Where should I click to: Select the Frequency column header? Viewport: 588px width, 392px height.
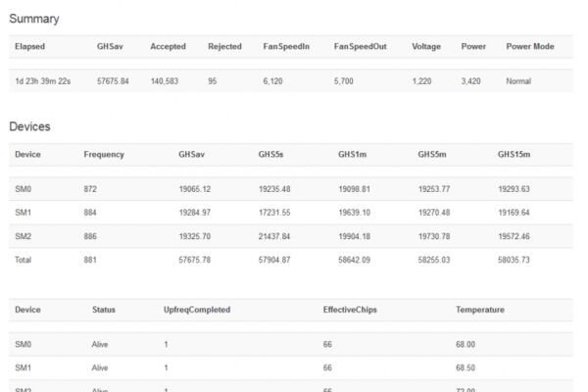104,155
